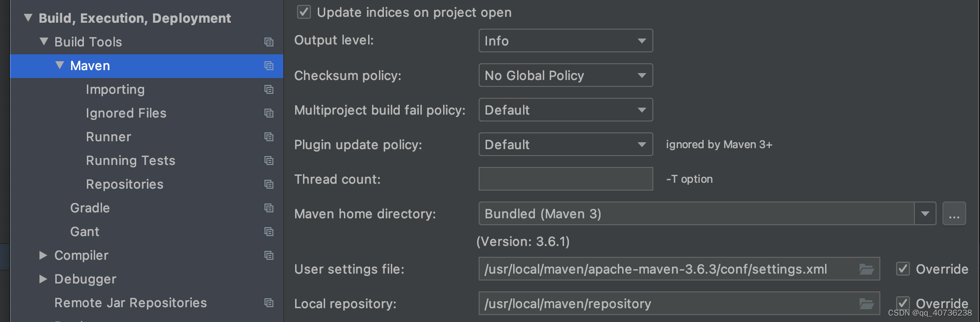The width and height of the screenshot is (980, 322).
Task: Open Remote Jar Repositories settings
Action: (130, 303)
